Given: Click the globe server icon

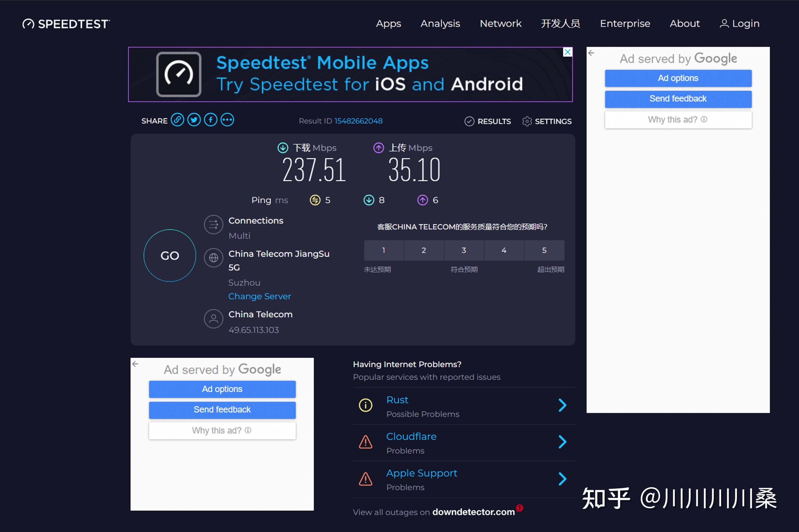Looking at the screenshot, I should coord(213,258).
